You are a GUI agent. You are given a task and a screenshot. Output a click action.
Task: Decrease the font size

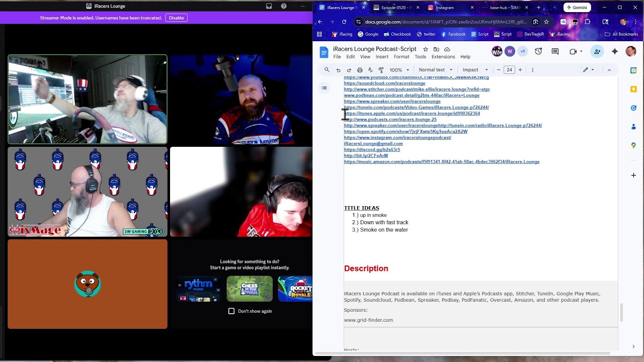[499, 70]
